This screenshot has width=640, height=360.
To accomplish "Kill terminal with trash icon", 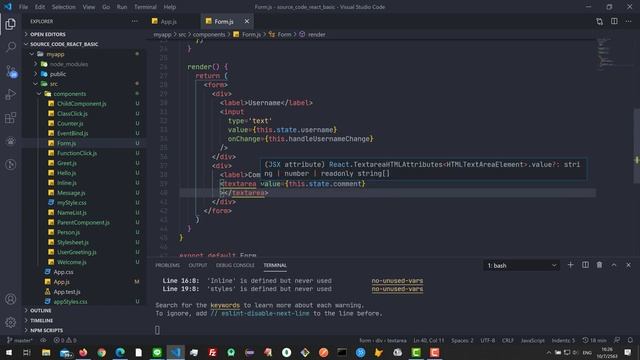I will [x=599, y=265].
